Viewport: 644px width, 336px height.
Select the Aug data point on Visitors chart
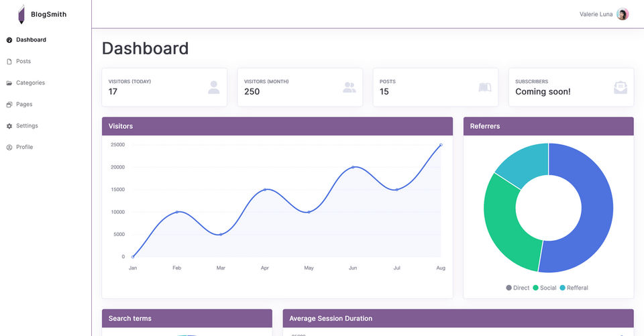441,145
